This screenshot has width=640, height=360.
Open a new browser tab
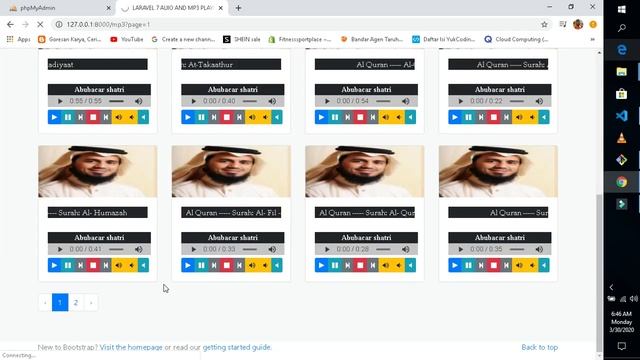238,8
